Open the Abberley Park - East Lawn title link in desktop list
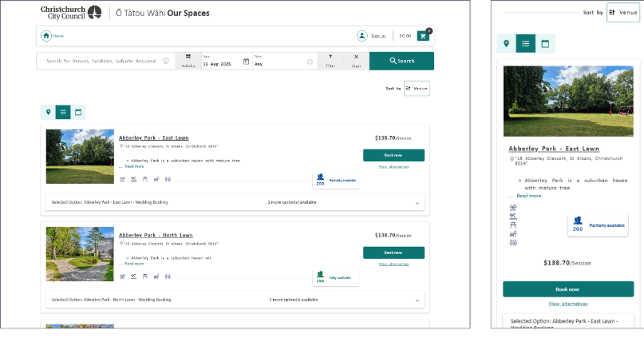The height and width of the screenshot is (362, 644). tap(156, 137)
